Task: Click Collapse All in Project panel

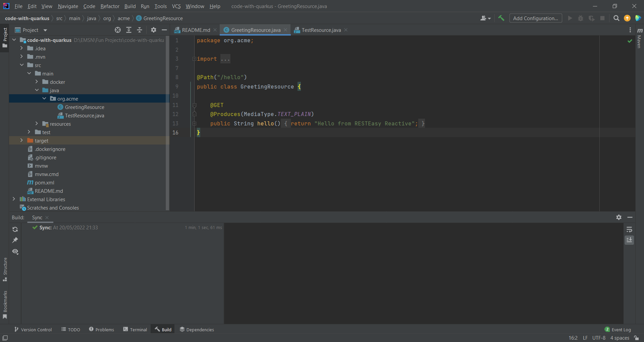Action: click(140, 30)
